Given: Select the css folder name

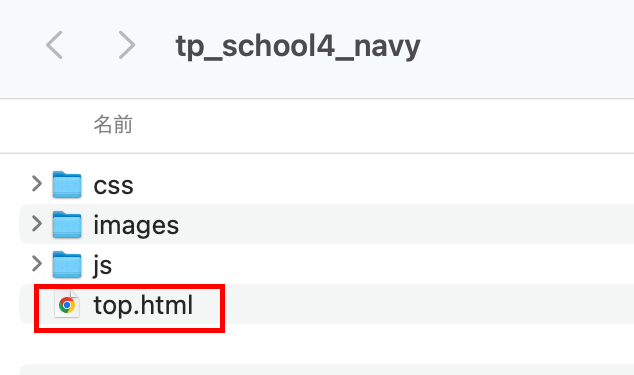Looking at the screenshot, I should coord(113,186).
